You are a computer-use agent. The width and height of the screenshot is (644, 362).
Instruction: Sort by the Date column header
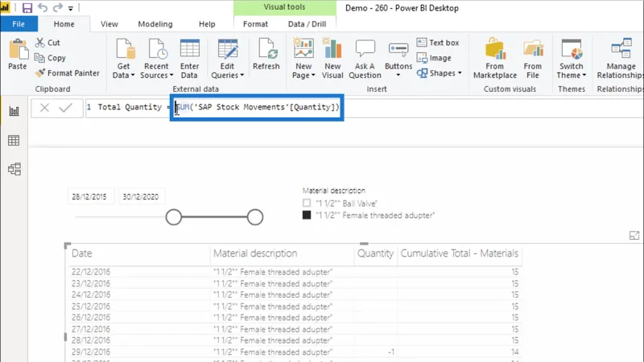82,253
